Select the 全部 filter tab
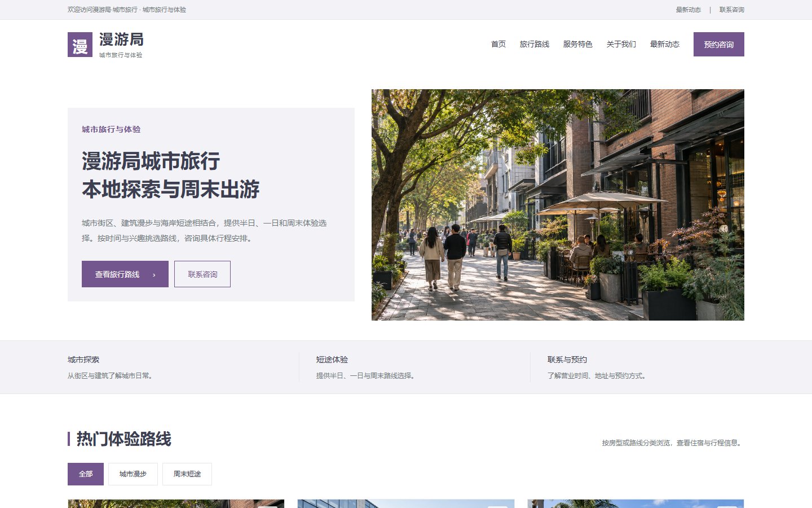The image size is (812, 508). click(x=86, y=474)
